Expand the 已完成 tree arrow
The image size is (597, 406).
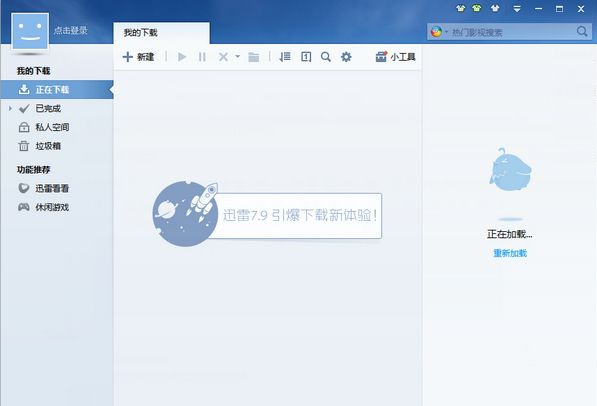pos(10,109)
